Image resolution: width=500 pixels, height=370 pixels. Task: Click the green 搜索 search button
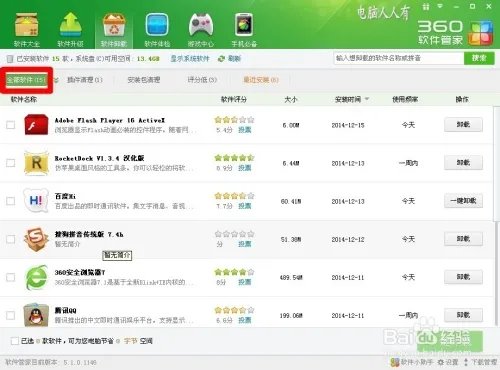click(x=479, y=58)
